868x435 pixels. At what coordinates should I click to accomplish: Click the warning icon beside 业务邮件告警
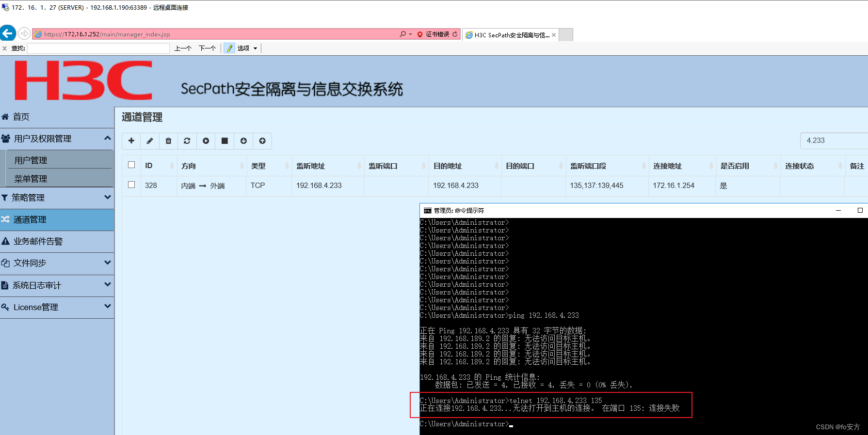(x=5, y=241)
